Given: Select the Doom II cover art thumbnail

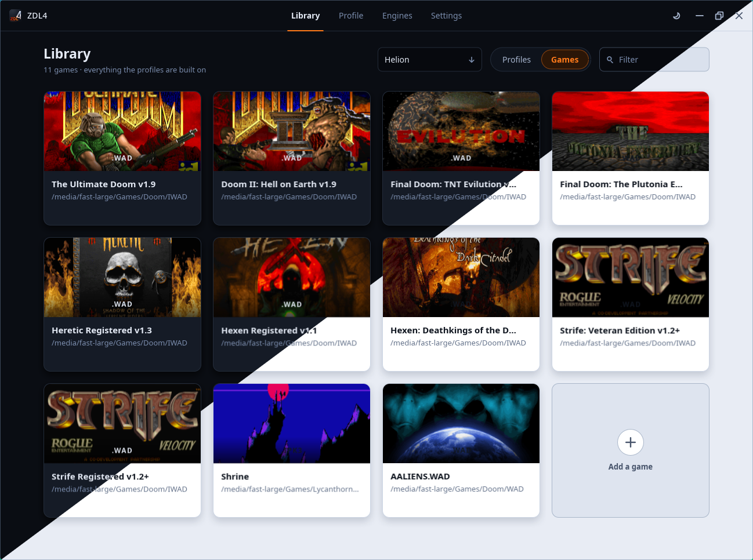Looking at the screenshot, I should click(x=292, y=131).
